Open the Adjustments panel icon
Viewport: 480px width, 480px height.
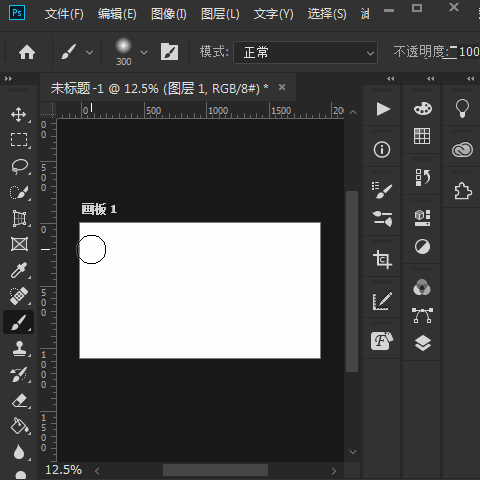pyautogui.click(x=422, y=246)
